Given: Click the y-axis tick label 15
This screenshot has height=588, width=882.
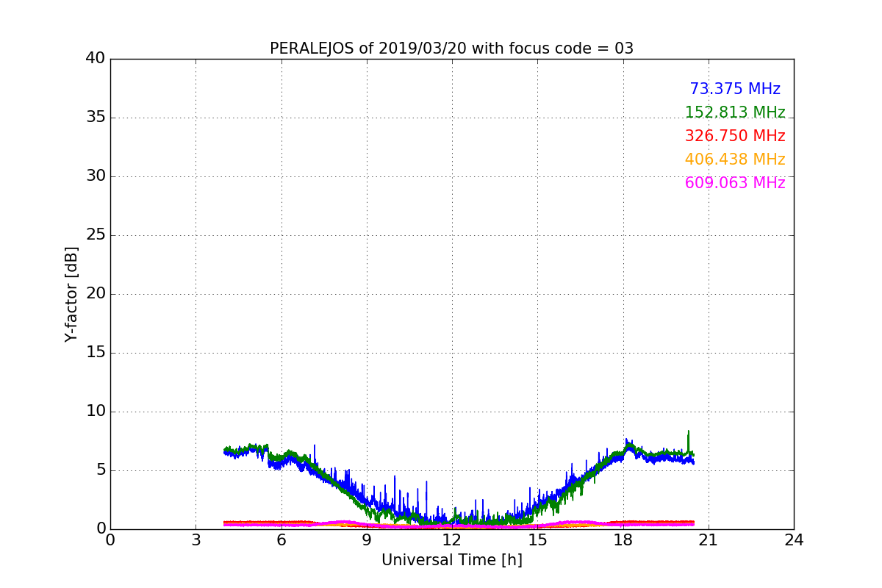Looking at the screenshot, I should coord(96,353).
